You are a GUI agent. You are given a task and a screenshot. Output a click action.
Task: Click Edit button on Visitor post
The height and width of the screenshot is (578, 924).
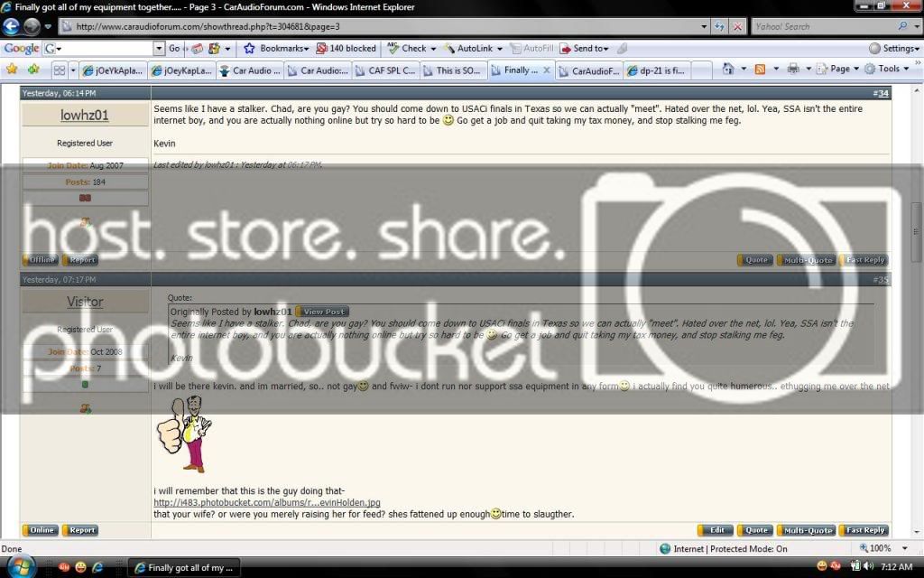(x=716, y=530)
